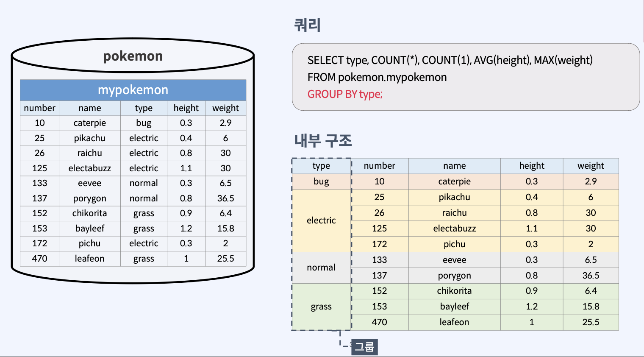Viewport: 644px width, 357px height.
Task: Select 'chikorita' name in mypokemon table
Action: click(90, 213)
